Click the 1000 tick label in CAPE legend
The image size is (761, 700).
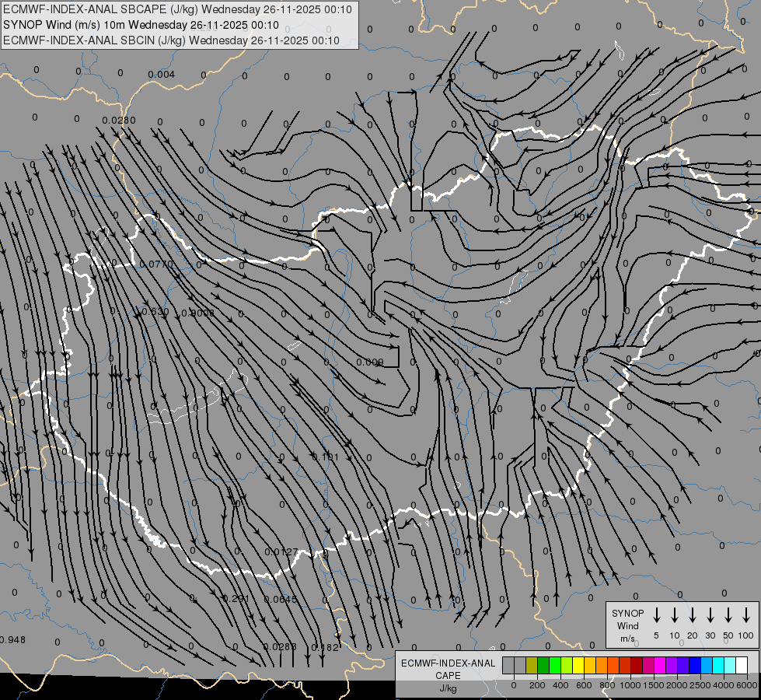click(x=630, y=685)
